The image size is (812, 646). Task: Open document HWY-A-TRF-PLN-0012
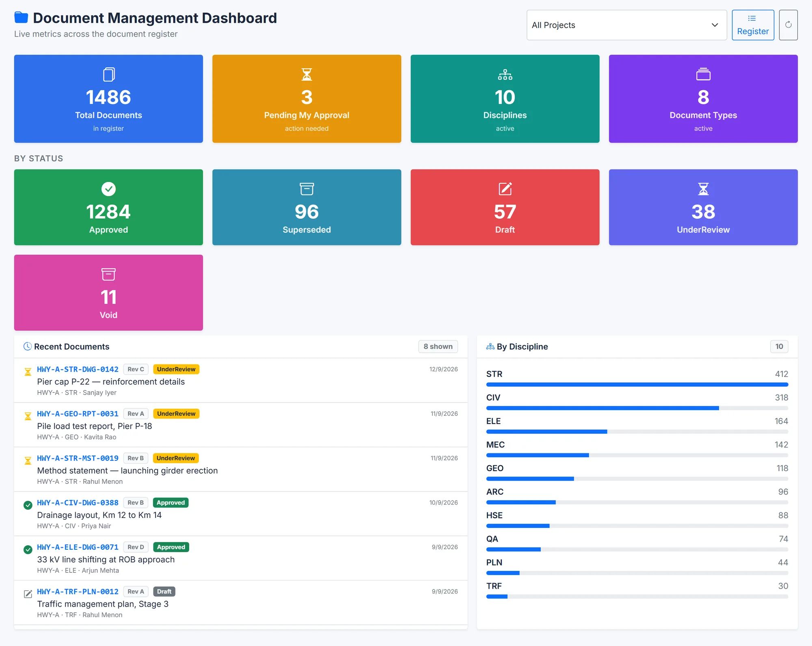(78, 592)
